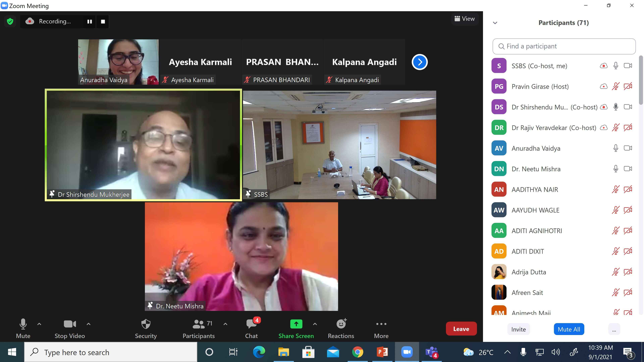
Task: Click the Find a participant field
Action: pos(564,46)
